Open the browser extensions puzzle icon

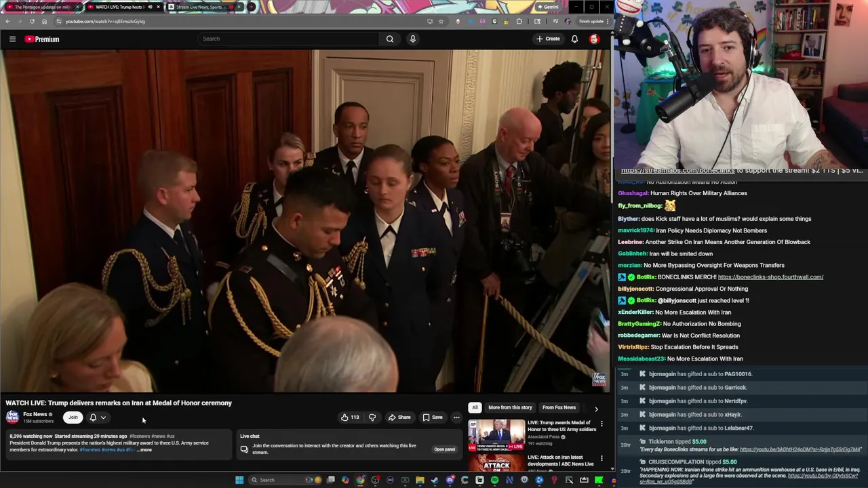click(x=519, y=21)
